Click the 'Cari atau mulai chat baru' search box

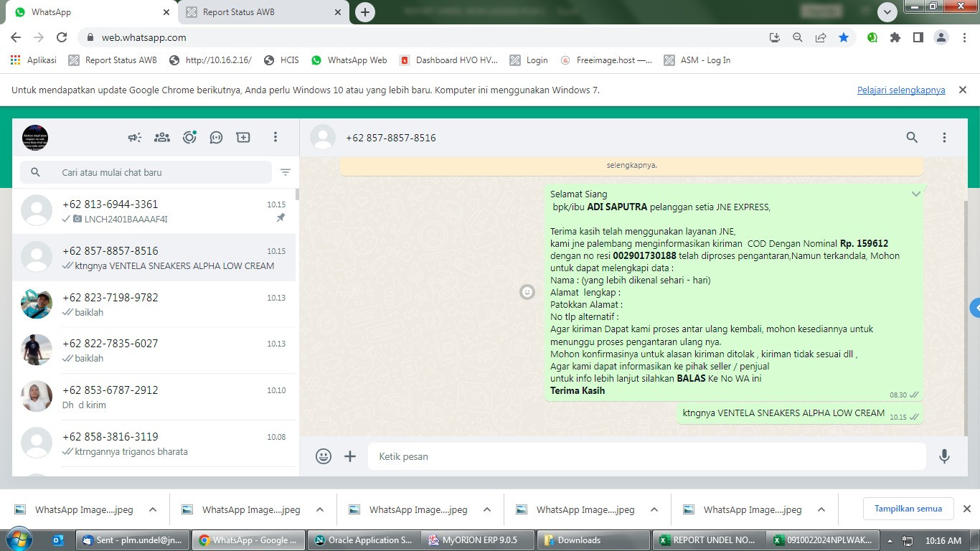146,172
